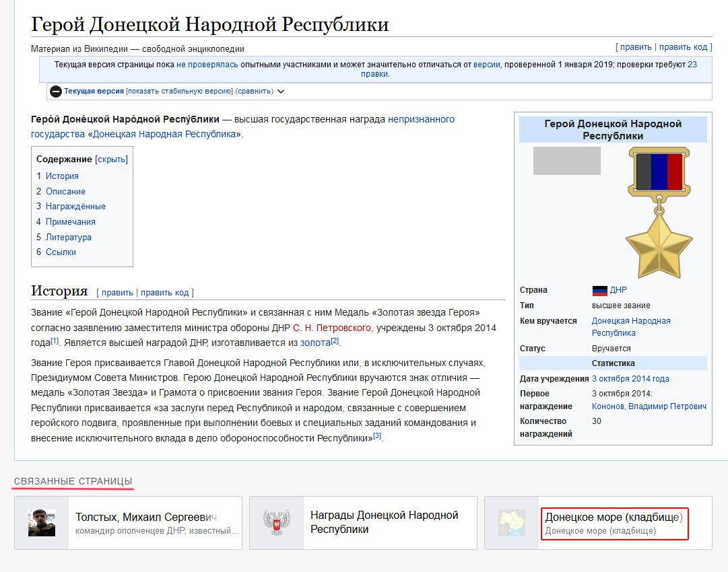This screenshot has width=728, height=572.
Task: Click the 'Кем вручается' infobox label
Action: [548, 321]
